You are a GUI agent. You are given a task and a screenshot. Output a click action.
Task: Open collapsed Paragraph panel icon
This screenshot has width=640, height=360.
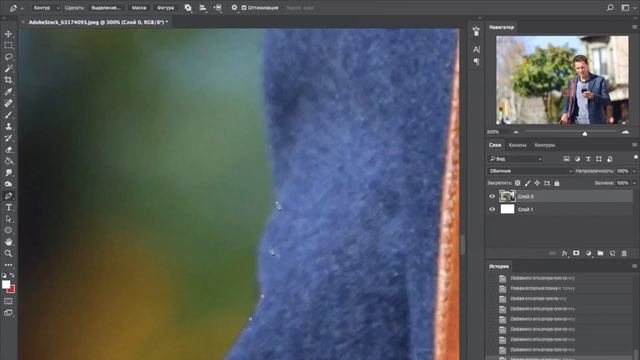[x=476, y=62]
